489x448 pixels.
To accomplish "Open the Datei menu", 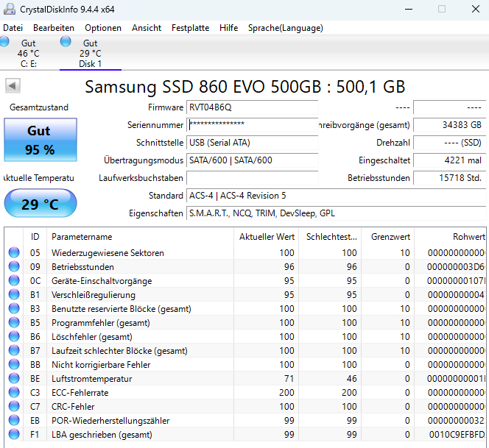I will (x=13, y=28).
